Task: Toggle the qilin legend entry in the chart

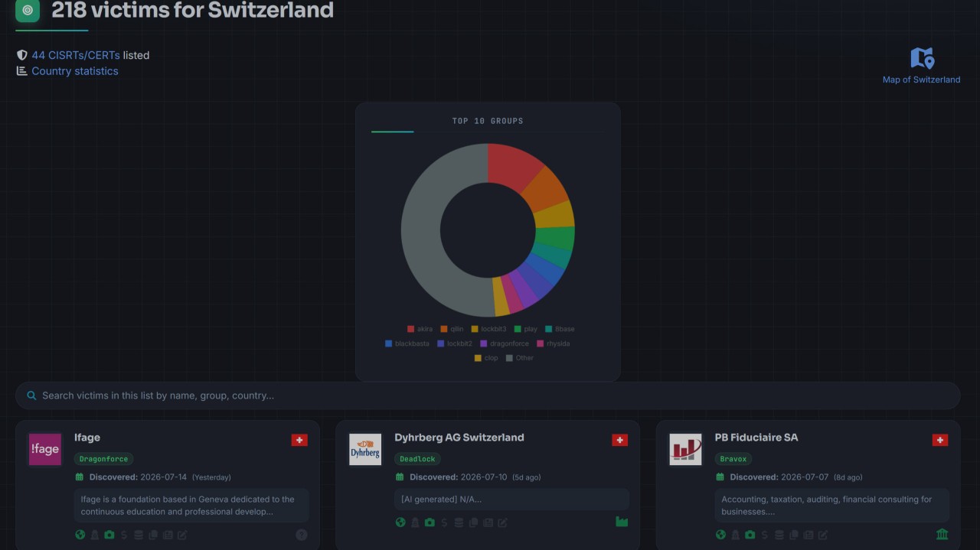Action: pos(452,329)
